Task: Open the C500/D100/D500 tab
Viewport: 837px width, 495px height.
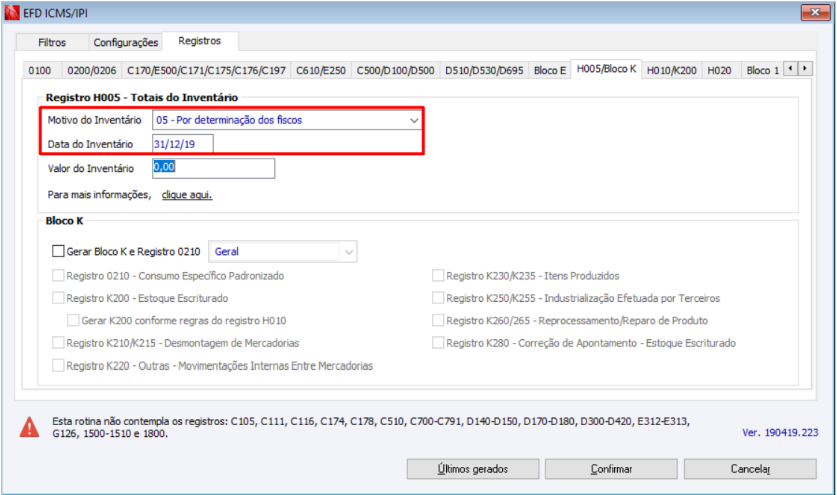Action: click(x=396, y=70)
